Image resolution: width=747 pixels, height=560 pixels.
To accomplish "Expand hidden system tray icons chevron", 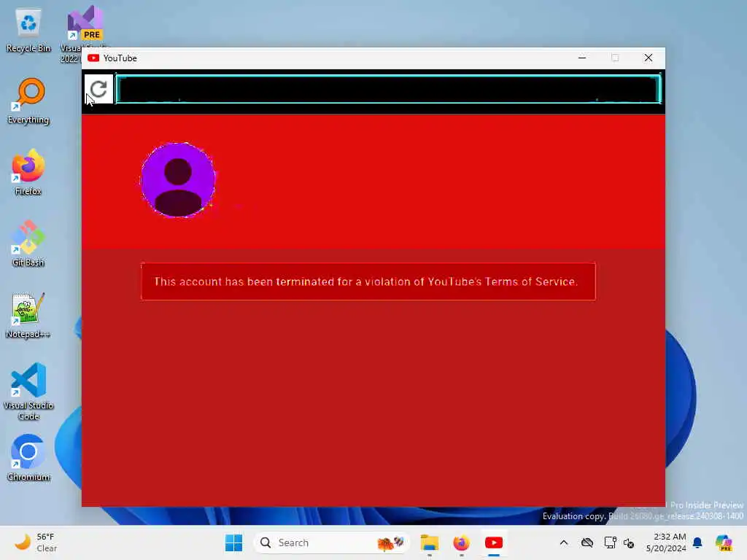I will (x=564, y=542).
